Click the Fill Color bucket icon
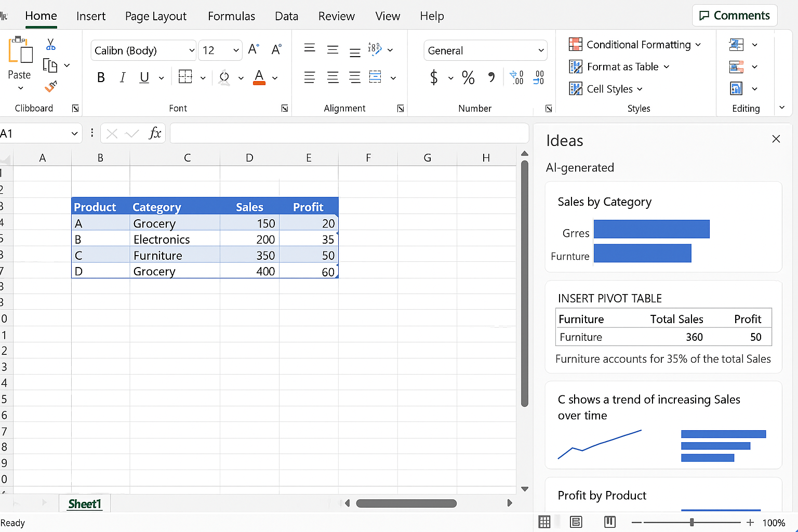Screen dimensions: 798x532 (224, 78)
